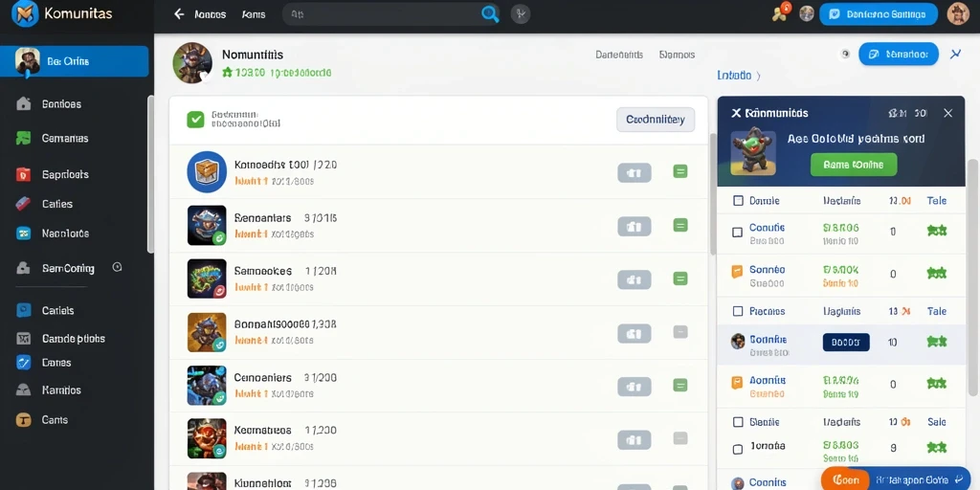Click the small round avatar near notifications
The width and height of the screenshot is (980, 490).
pos(807,13)
